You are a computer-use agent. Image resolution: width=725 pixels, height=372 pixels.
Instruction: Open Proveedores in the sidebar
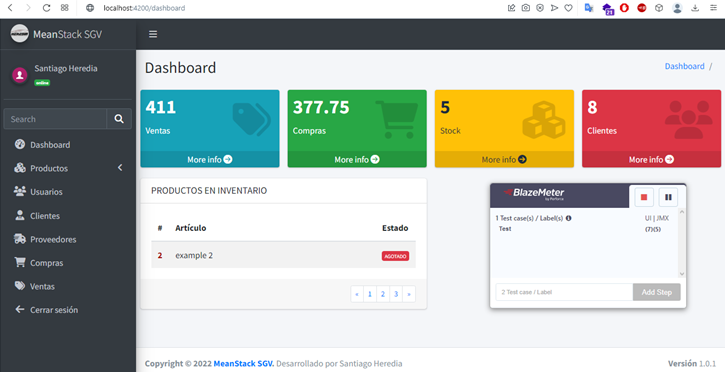coord(68,239)
